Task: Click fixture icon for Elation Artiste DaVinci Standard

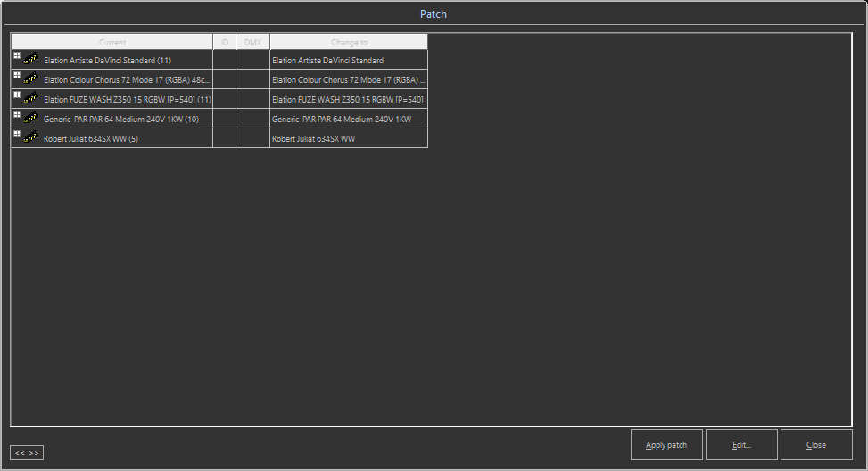Action: click(x=31, y=58)
